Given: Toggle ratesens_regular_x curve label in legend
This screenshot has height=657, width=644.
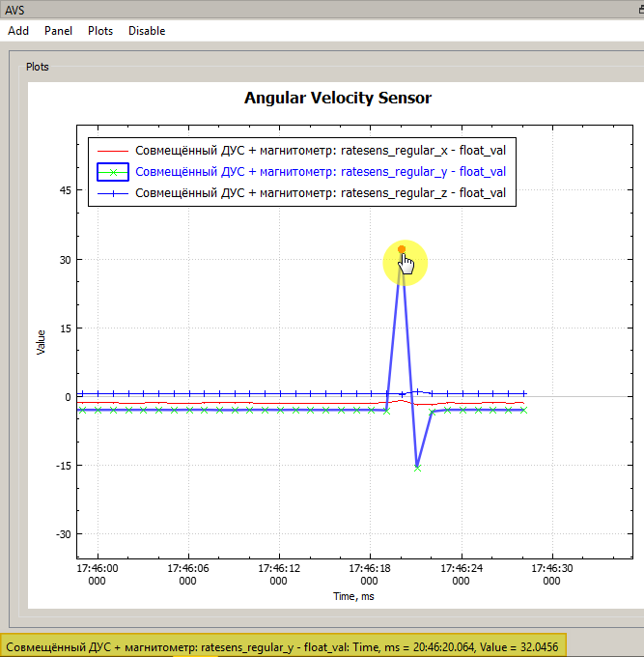Looking at the screenshot, I should 321,151.
